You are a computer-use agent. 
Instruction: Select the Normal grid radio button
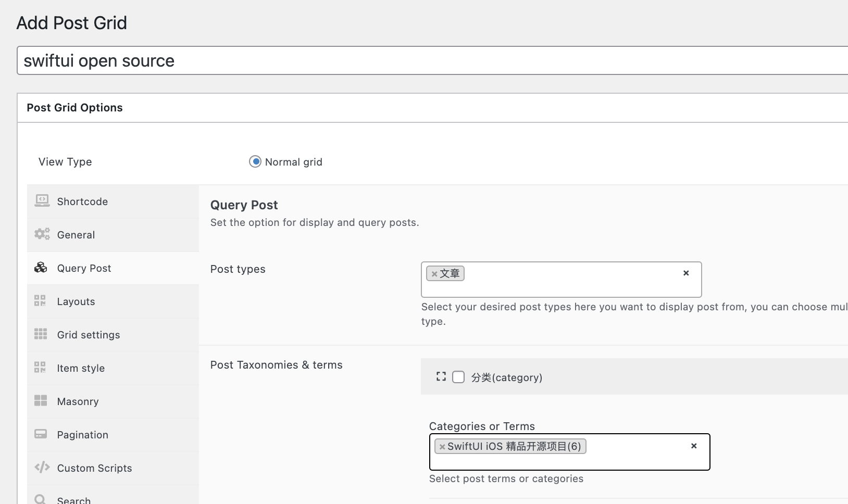[x=255, y=161]
